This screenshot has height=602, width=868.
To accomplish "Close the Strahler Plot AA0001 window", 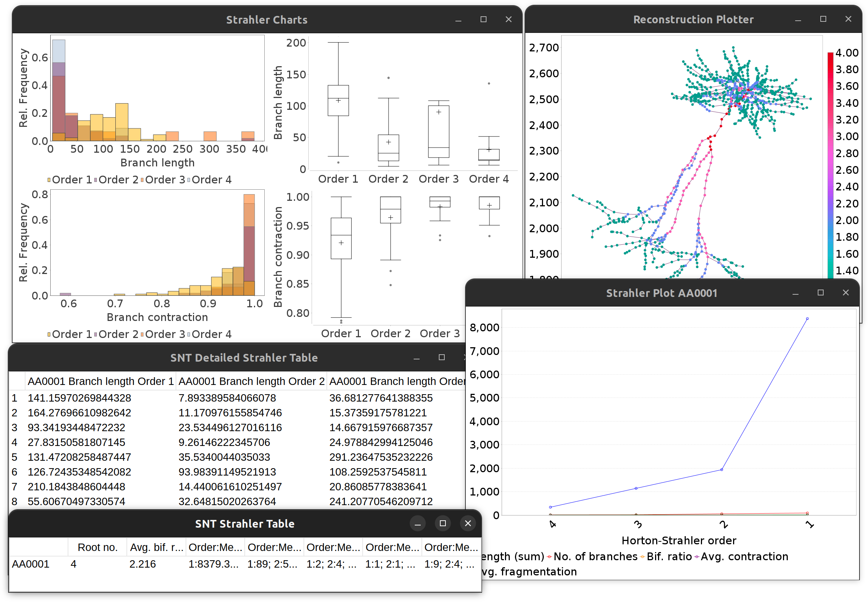I will 846,293.
